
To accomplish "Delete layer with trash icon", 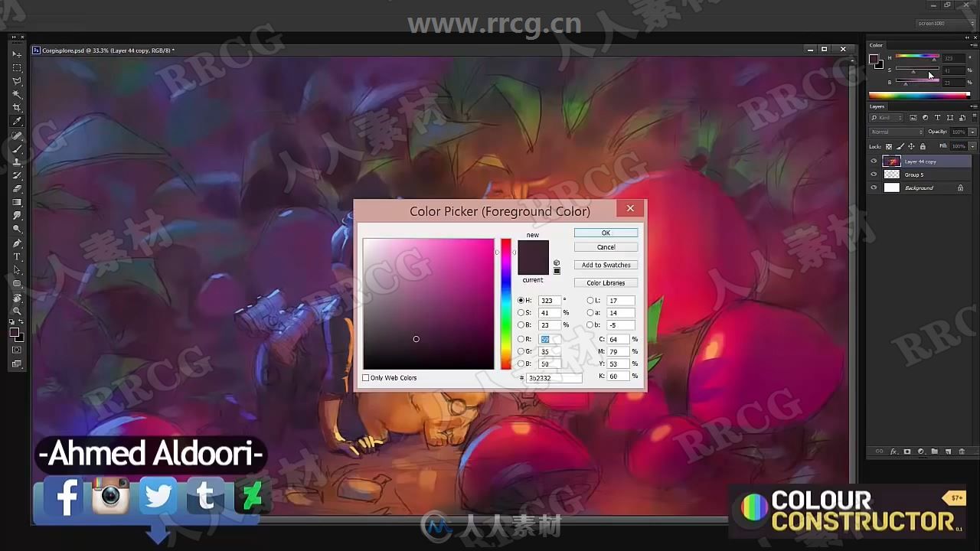I will (962, 452).
